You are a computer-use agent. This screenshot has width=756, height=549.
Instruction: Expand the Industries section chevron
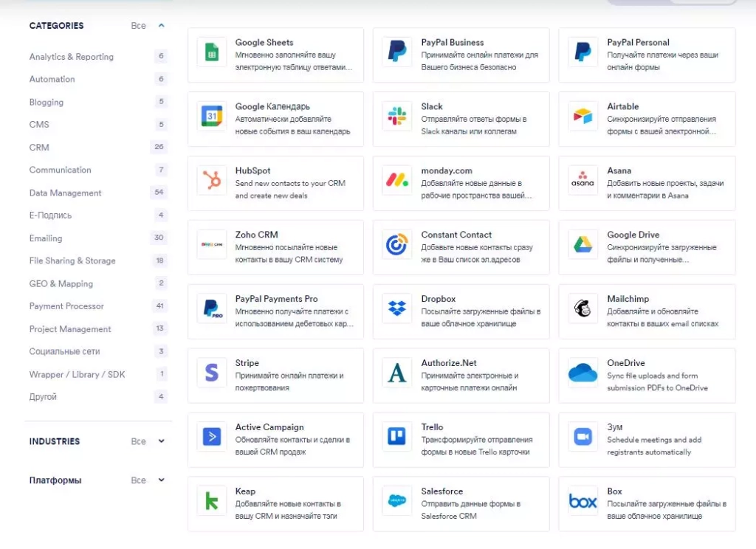[x=162, y=441]
